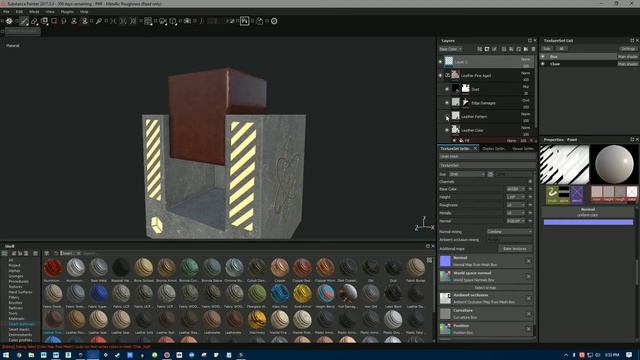Click the color picker eyedropper tool

tap(99, 21)
